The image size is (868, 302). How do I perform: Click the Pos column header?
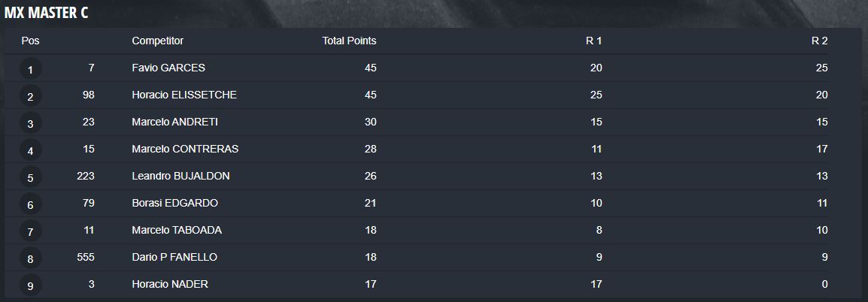(x=30, y=41)
